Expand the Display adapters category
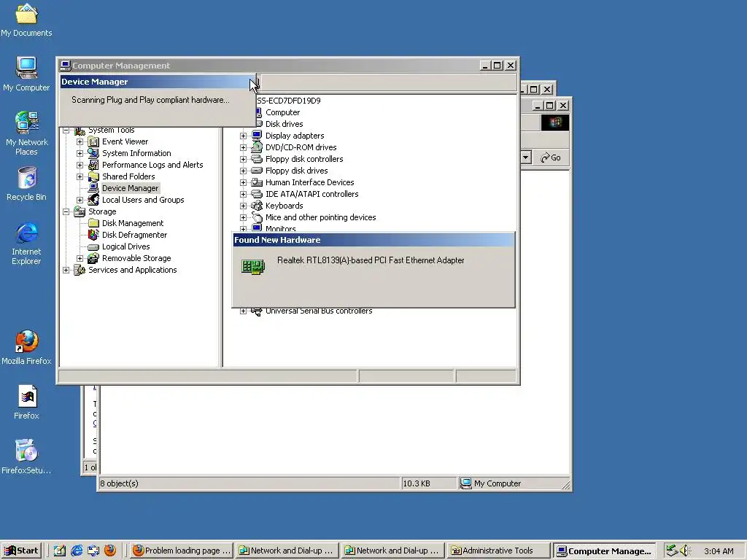This screenshot has height=560, width=747. point(243,136)
